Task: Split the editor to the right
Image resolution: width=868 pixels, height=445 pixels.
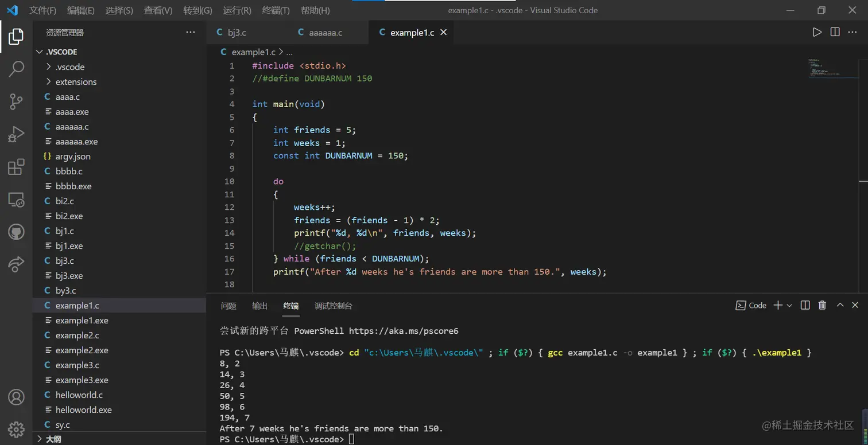Action: [x=835, y=33]
